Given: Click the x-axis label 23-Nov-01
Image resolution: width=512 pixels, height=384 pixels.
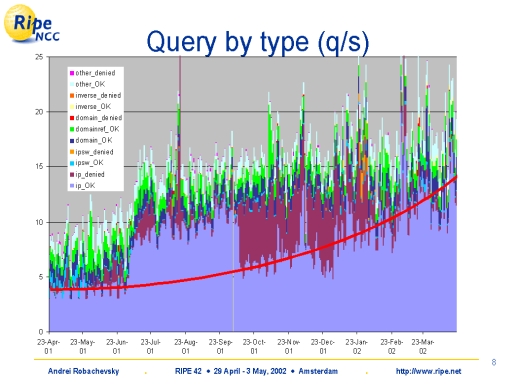Looking at the screenshot, I should click(289, 347).
